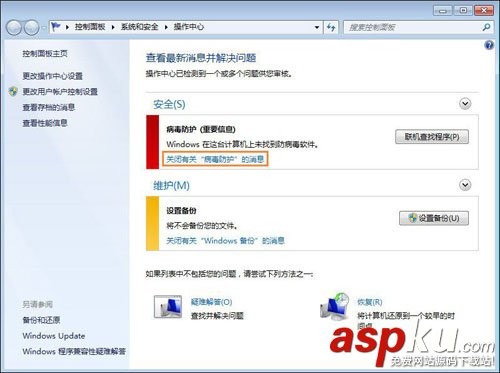Select 控制面板 breadcrumb item
Image resolution: width=500 pixels, height=373 pixels.
90,27
